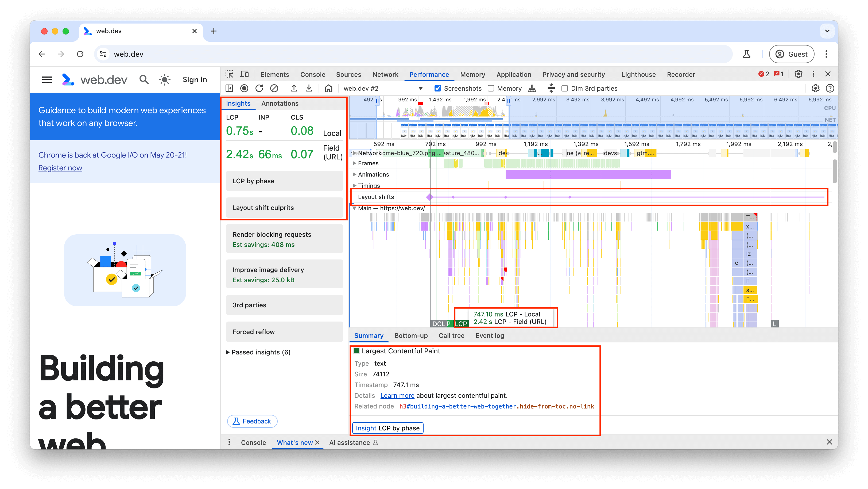Click the home/reload page button in Performance panel
The height and width of the screenshot is (489, 868).
click(328, 88)
